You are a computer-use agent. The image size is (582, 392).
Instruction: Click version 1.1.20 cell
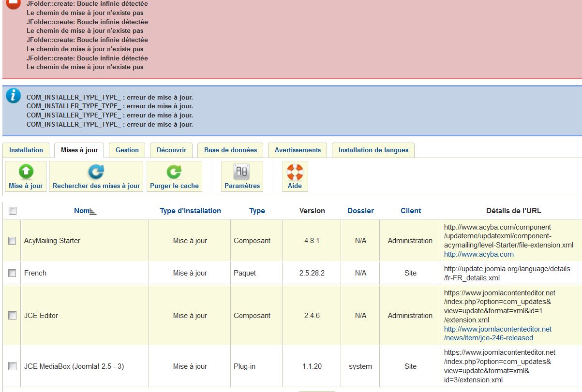click(x=312, y=366)
